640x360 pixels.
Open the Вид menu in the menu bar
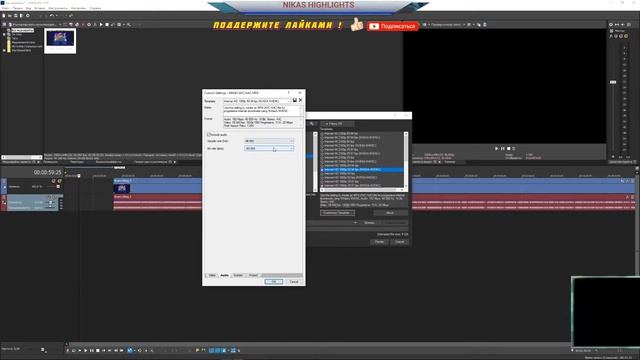28,8
